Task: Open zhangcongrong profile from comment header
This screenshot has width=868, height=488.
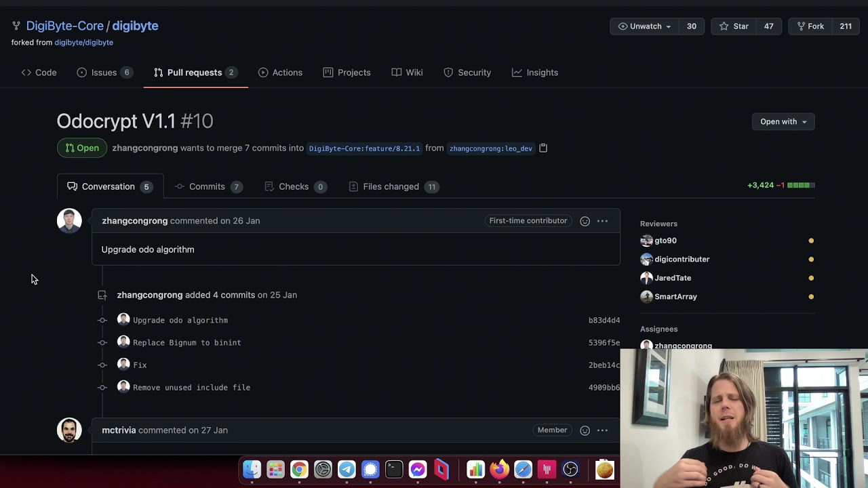Action: coord(134,221)
